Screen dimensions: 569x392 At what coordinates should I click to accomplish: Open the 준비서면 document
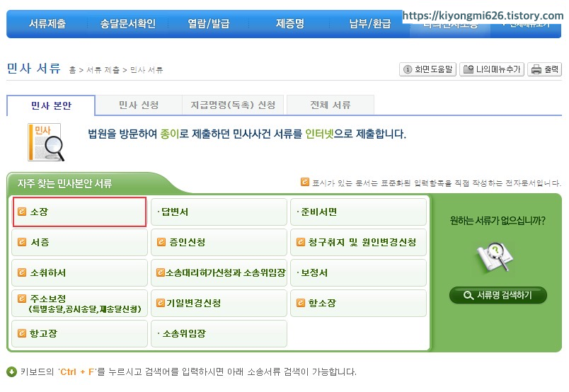358,212
